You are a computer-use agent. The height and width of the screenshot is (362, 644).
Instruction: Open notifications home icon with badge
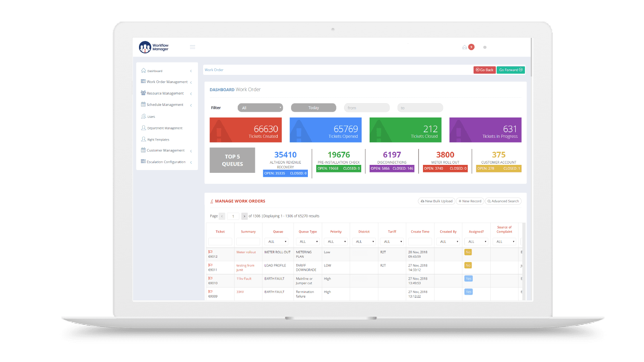464,47
